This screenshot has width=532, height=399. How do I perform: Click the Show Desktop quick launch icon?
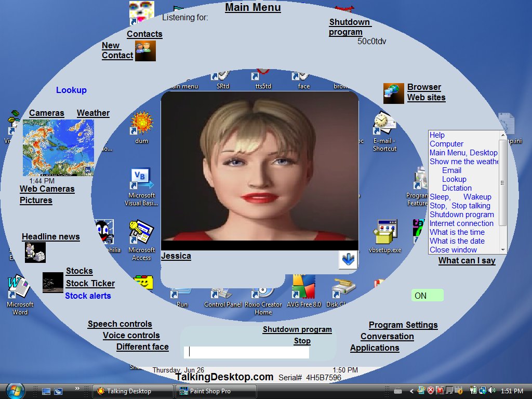[x=46, y=391]
